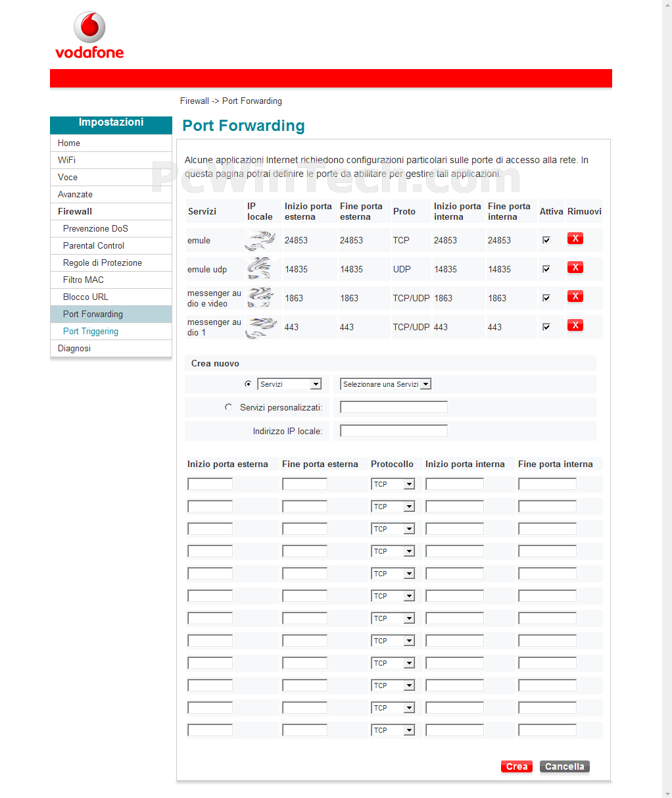Focus the Servizi personalizzati text field
The height and width of the screenshot is (798, 672).
click(394, 407)
